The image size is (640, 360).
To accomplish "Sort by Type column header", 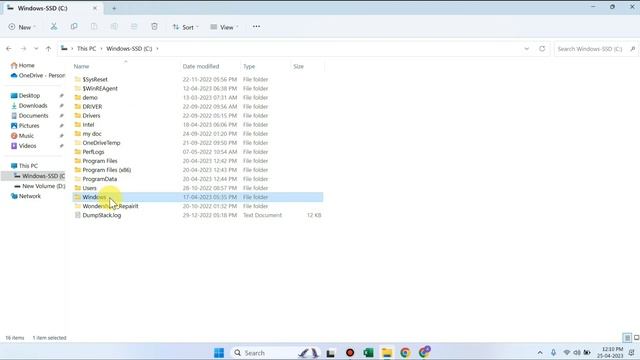I will 249,66.
